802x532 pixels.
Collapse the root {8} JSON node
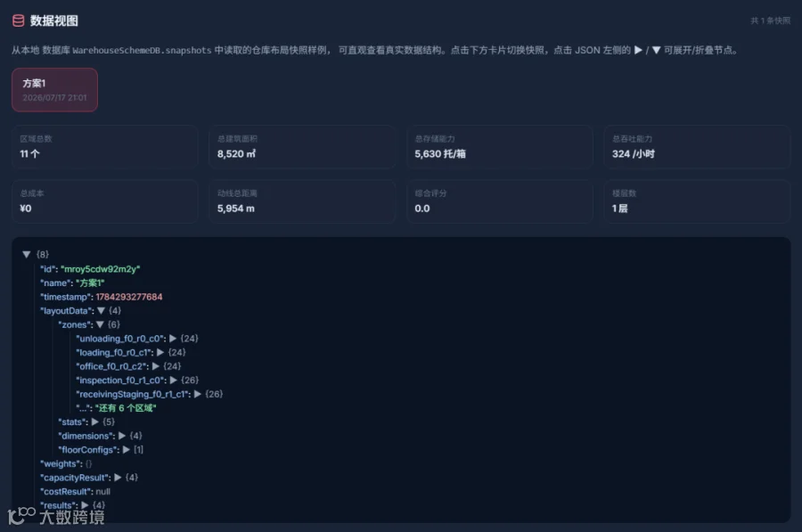(x=27, y=254)
